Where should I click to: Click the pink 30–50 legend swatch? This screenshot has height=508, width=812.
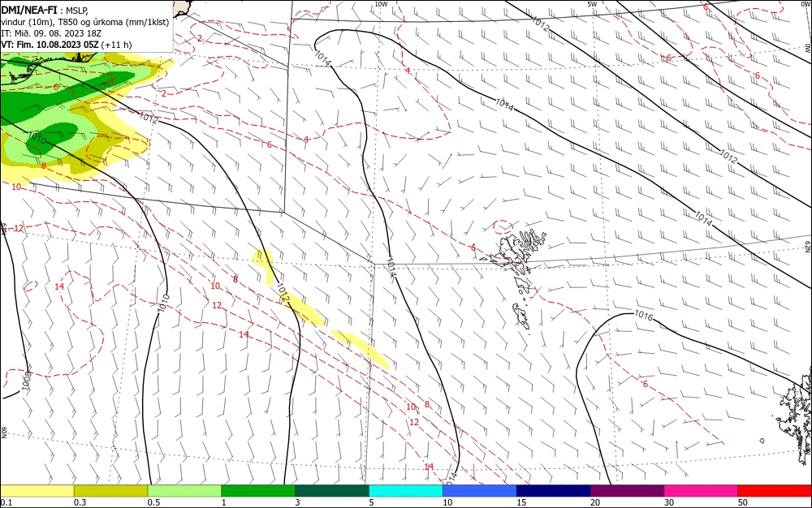pos(702,491)
